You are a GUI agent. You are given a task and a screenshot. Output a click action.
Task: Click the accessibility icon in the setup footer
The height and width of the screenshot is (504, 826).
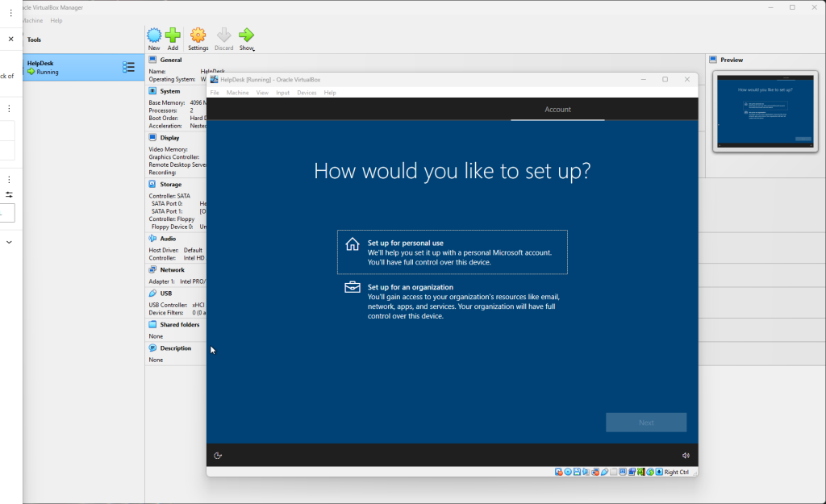[218, 456]
